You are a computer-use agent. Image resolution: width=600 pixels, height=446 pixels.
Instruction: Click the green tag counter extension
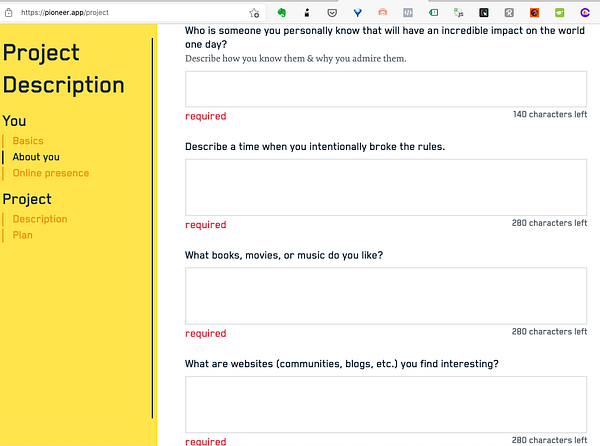pyautogui.click(x=433, y=13)
